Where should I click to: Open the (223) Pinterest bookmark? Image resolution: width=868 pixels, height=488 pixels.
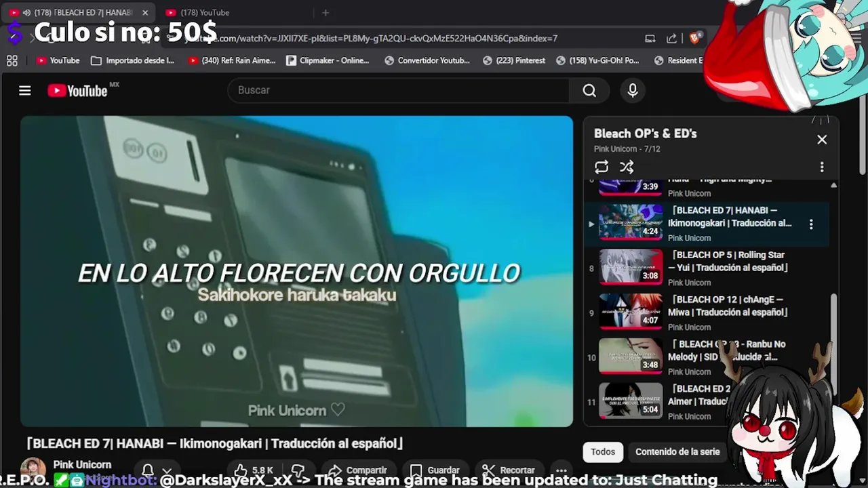click(x=514, y=60)
